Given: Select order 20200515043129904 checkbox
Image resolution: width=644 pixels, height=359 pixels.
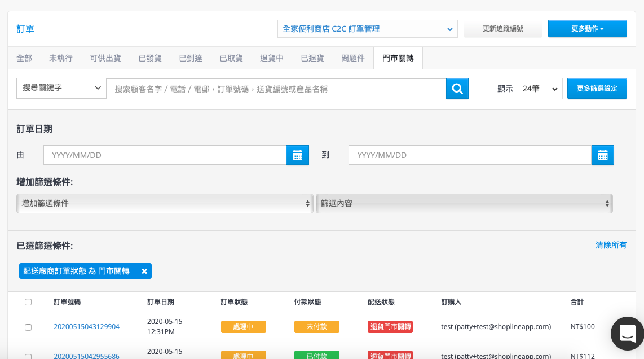Looking at the screenshot, I should [28, 327].
